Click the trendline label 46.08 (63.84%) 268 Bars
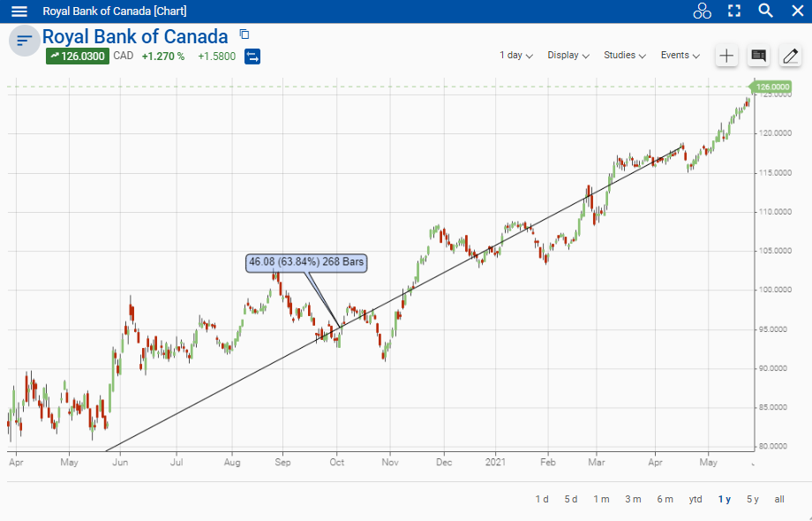Image resolution: width=812 pixels, height=521 pixels. (x=306, y=262)
